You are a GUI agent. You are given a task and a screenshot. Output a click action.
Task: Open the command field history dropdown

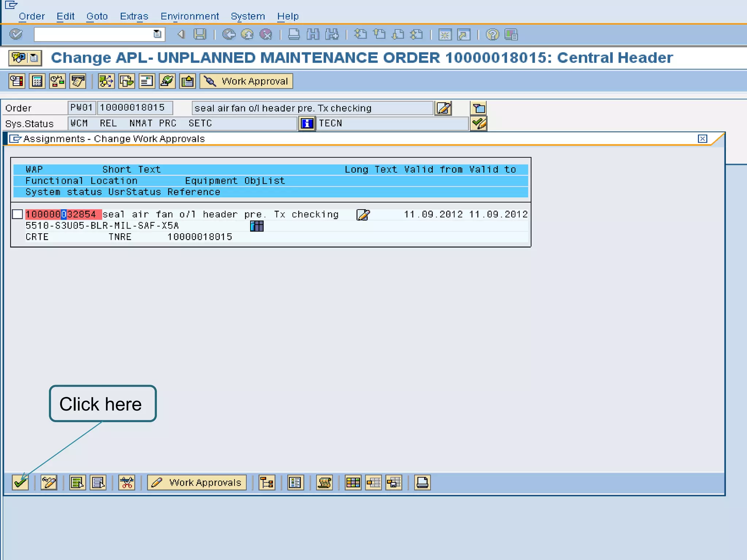tap(157, 34)
